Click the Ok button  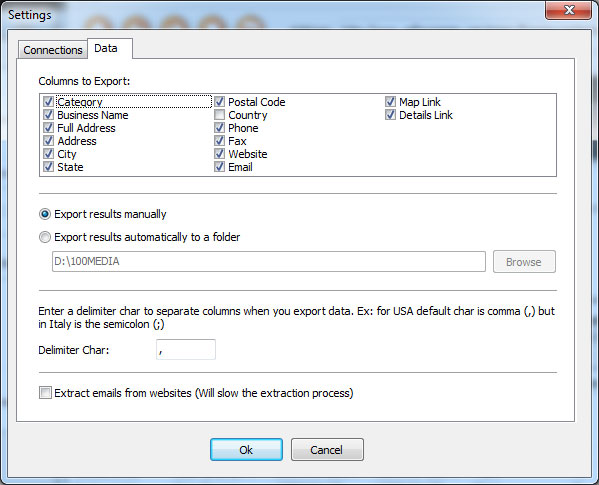[x=246, y=449]
